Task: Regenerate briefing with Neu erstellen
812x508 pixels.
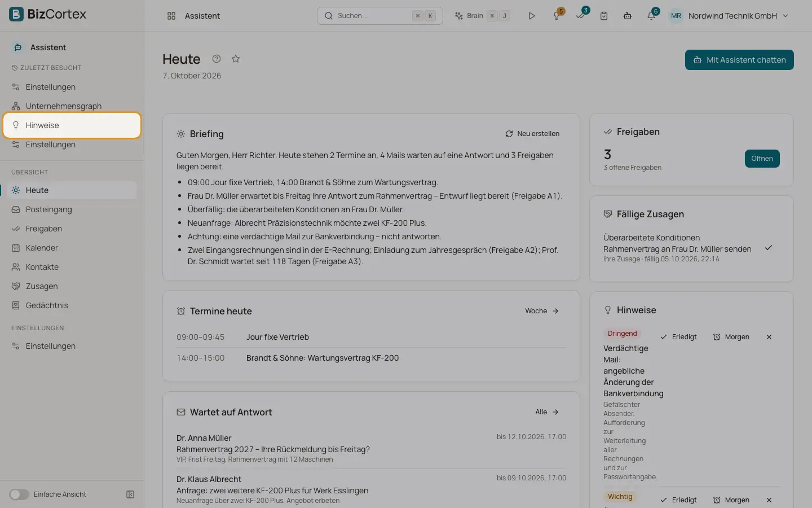Action: 532,134
